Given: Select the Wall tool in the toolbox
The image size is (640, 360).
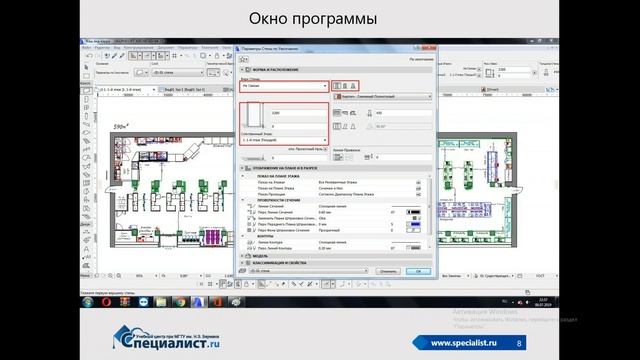Looking at the screenshot, I should [x=87, y=91].
